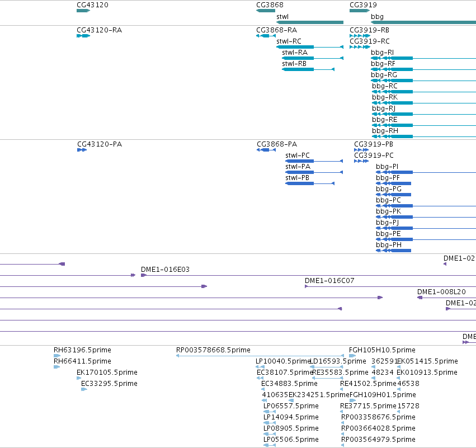The image size is (476, 448).
Task: Select the RP003578668.5prime EST label
Action: click(213, 350)
